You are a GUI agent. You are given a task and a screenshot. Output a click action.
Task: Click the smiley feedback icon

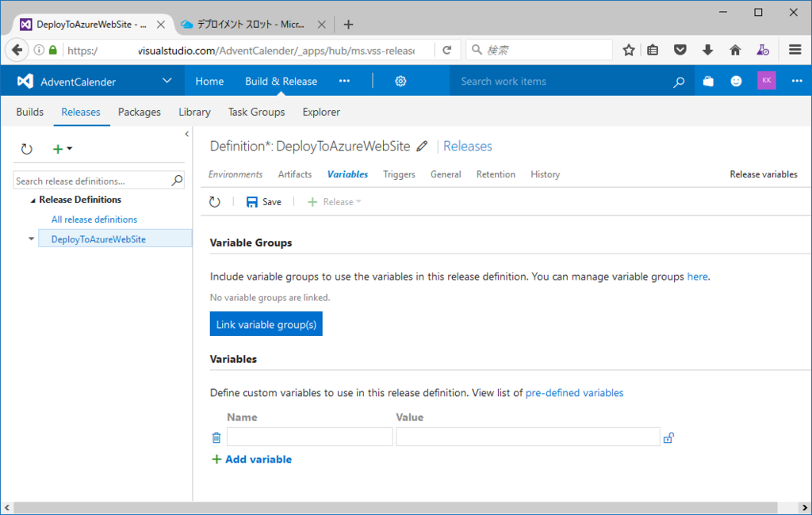pyautogui.click(x=736, y=82)
